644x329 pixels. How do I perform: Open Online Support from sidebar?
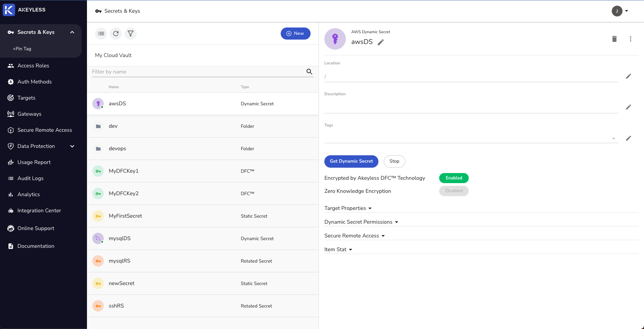pos(36,228)
